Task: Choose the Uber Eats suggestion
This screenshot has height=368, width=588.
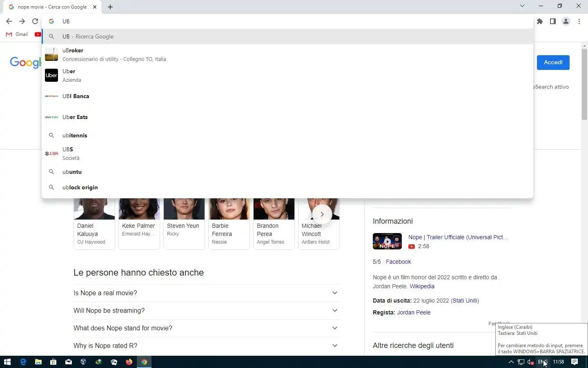Action: pyautogui.click(x=287, y=117)
